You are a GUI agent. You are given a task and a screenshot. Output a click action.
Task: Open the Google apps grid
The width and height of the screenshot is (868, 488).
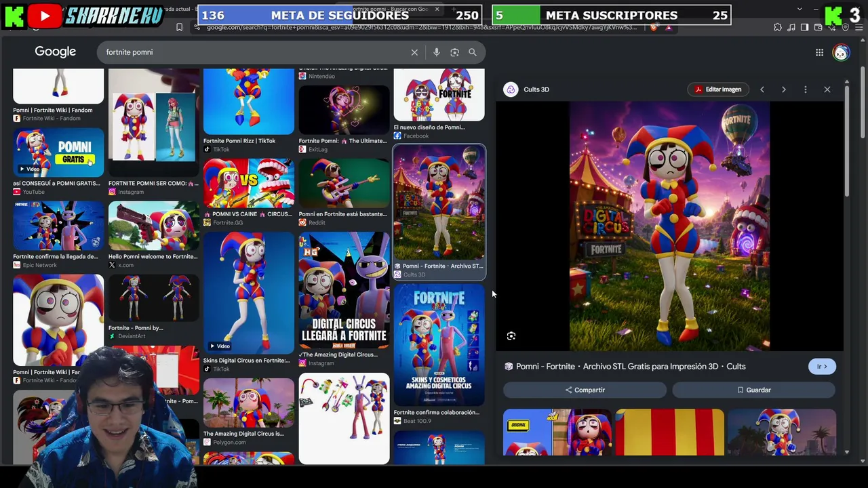click(x=819, y=52)
